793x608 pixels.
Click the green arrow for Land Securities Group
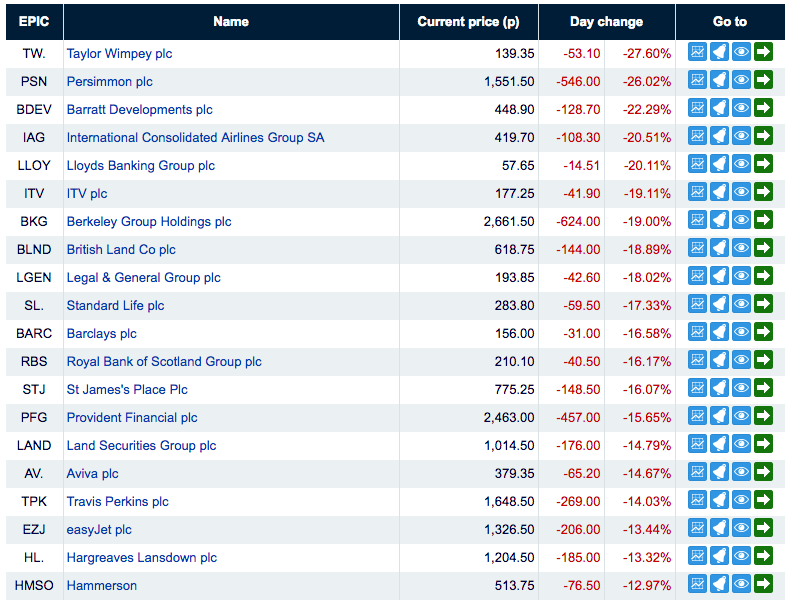763,444
